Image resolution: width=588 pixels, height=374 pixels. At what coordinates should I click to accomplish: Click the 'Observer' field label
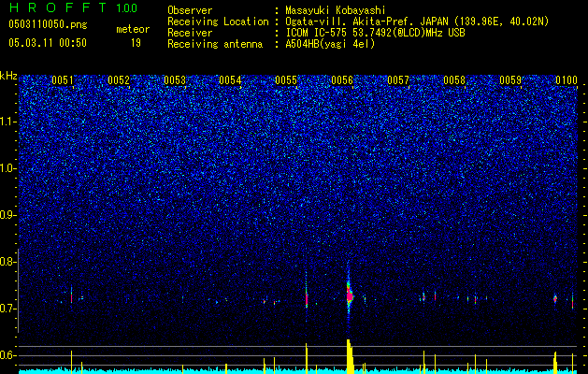(x=190, y=10)
